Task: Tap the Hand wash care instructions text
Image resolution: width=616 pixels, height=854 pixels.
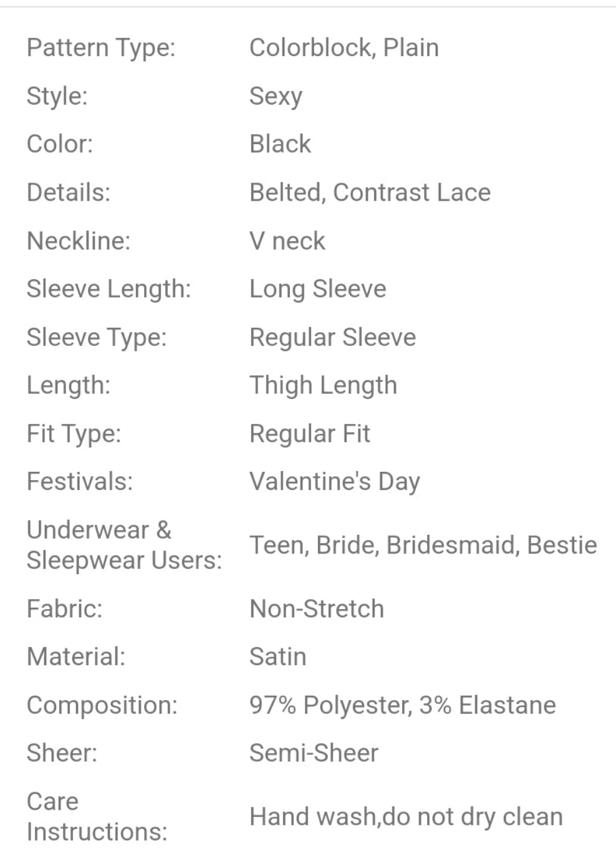Action: (x=406, y=817)
